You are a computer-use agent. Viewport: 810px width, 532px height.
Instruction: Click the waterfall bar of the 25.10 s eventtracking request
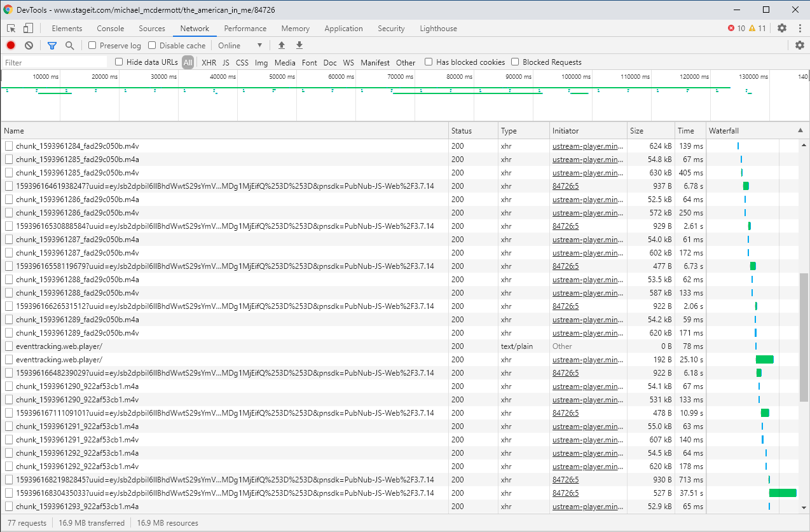(764, 360)
